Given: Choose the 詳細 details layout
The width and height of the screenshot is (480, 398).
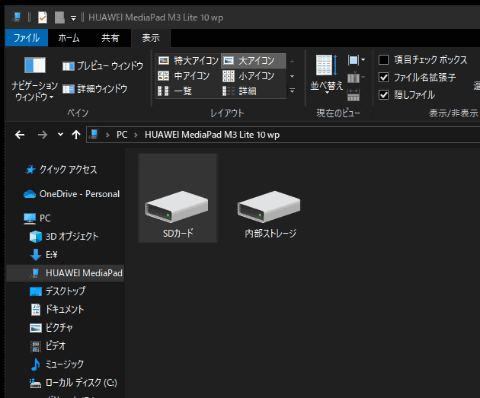Looking at the screenshot, I should [x=240, y=91].
